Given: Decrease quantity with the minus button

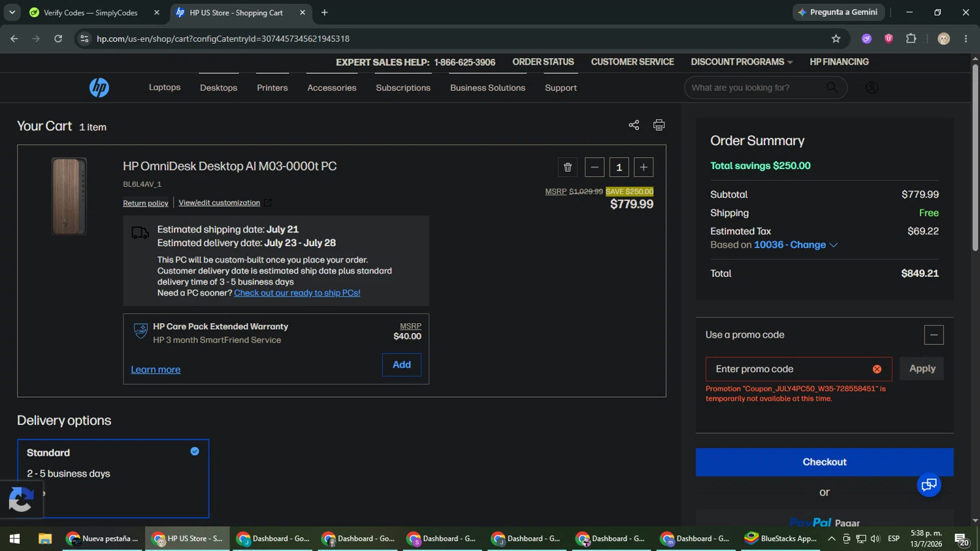Looking at the screenshot, I should tap(595, 167).
